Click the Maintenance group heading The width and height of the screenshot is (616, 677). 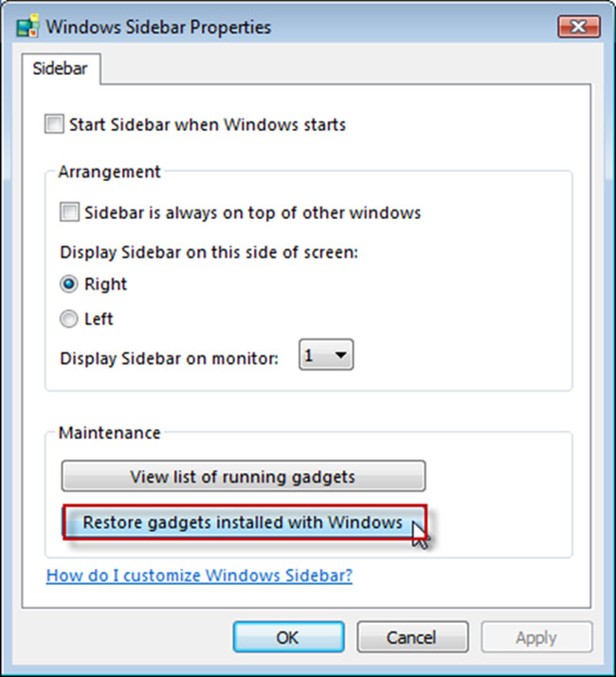[x=109, y=432]
